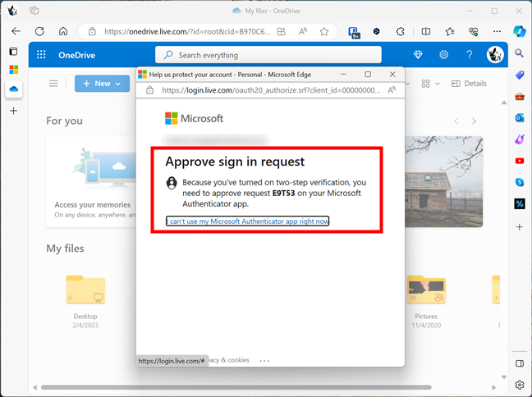Screen dimensions: 532x397
Task: Activate Read aloud in the popup window
Action: point(392,90)
